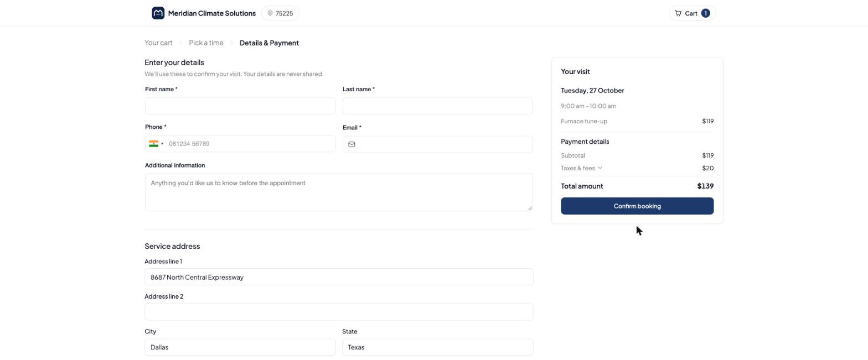This screenshot has height=360, width=868.
Task: Open the Cart button in header
Action: 692,13
